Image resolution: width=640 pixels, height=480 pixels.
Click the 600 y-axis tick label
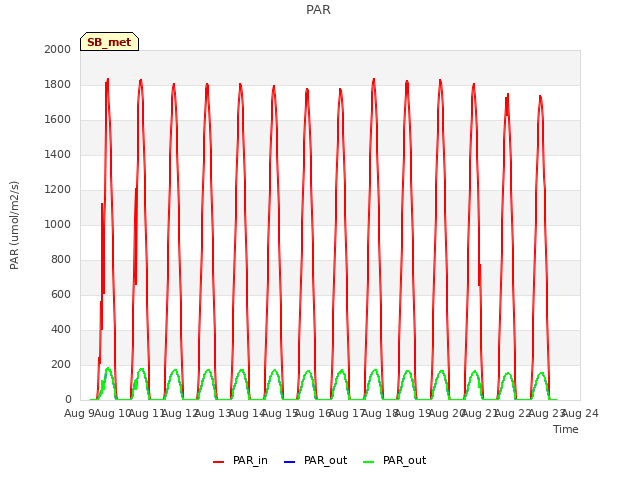click(61, 294)
